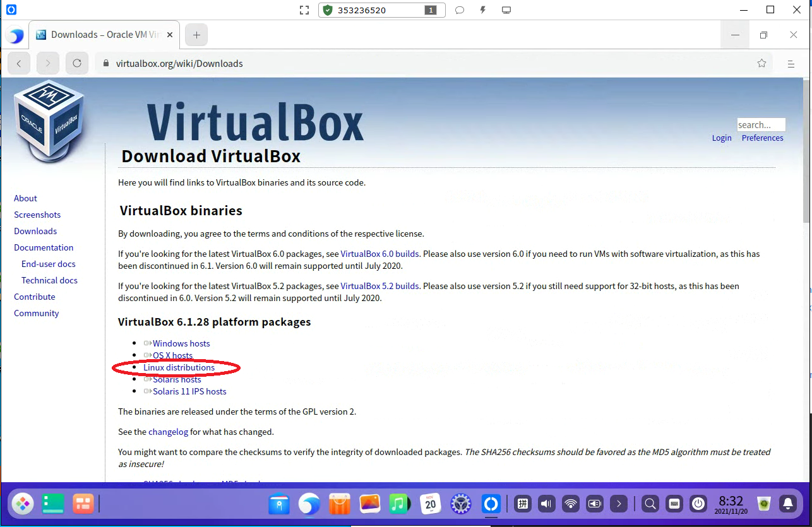
Task: Click the dock clock showing 8:32
Action: (731, 504)
